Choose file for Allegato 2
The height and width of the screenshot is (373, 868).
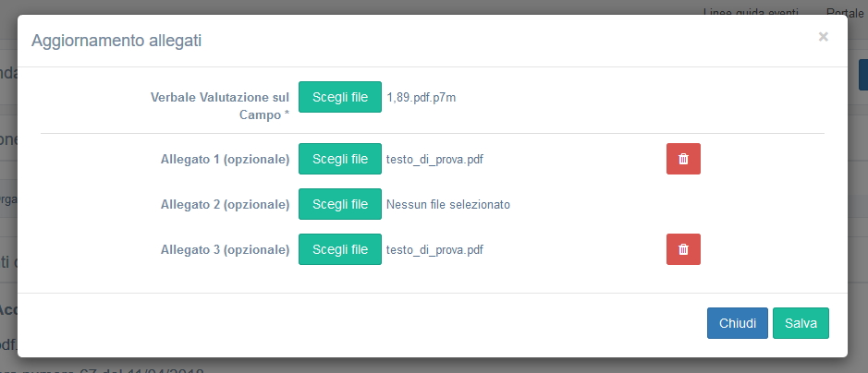tap(340, 204)
